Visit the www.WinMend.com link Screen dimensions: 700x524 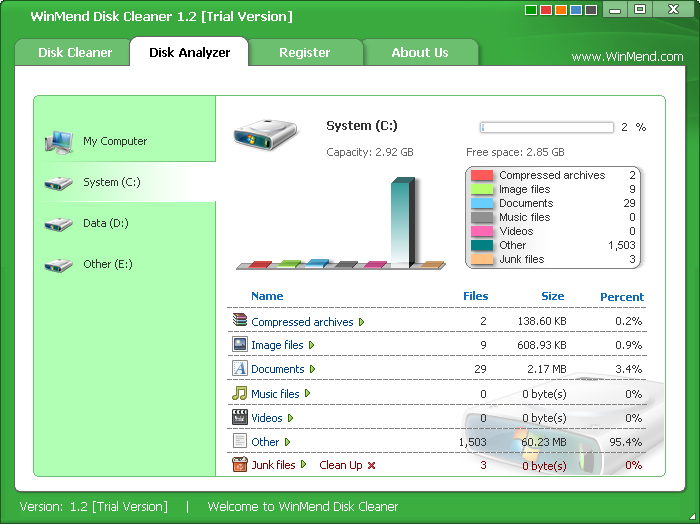[x=627, y=57]
